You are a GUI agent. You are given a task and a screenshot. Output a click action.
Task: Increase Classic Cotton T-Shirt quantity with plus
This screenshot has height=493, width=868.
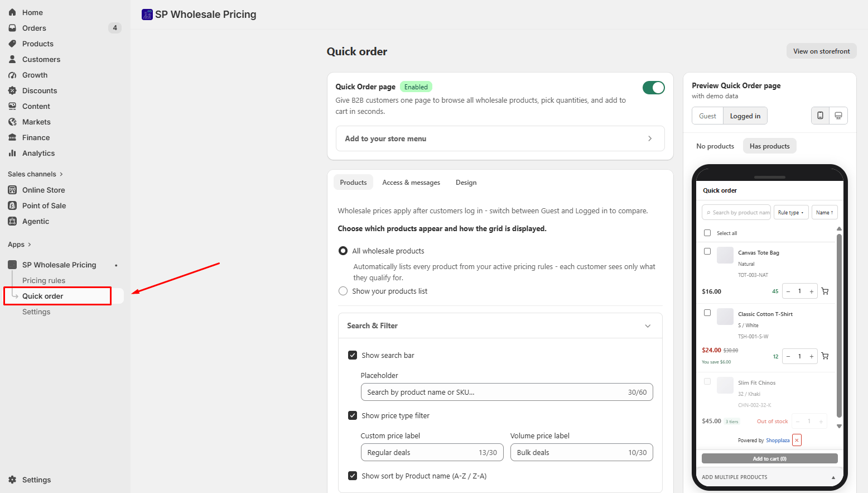click(x=812, y=356)
